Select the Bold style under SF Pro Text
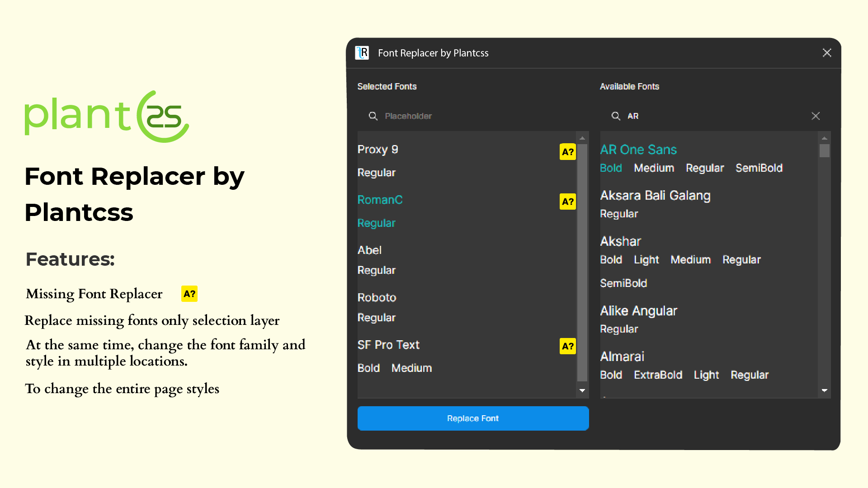 (368, 368)
